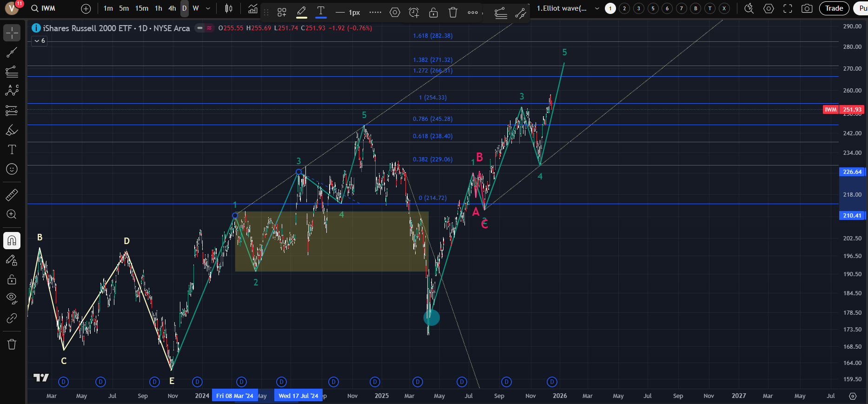Enter fullscreen mode
This screenshot has width=868, height=404.
tap(788, 8)
